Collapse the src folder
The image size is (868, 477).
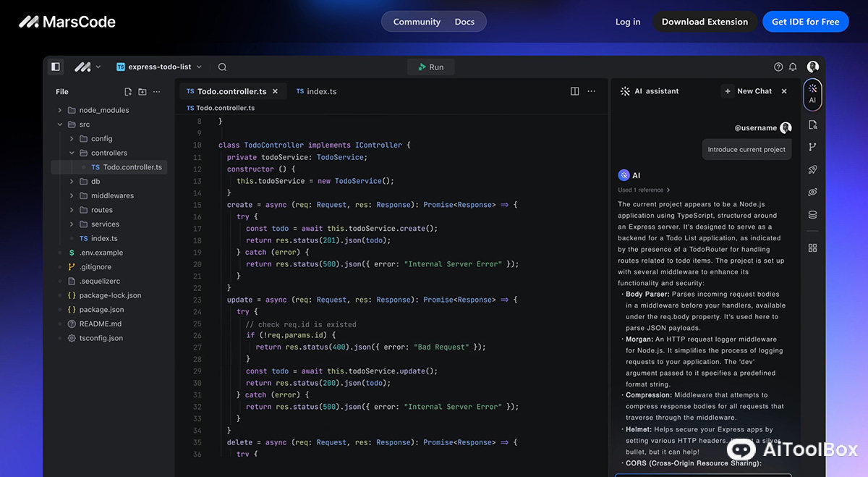59,124
